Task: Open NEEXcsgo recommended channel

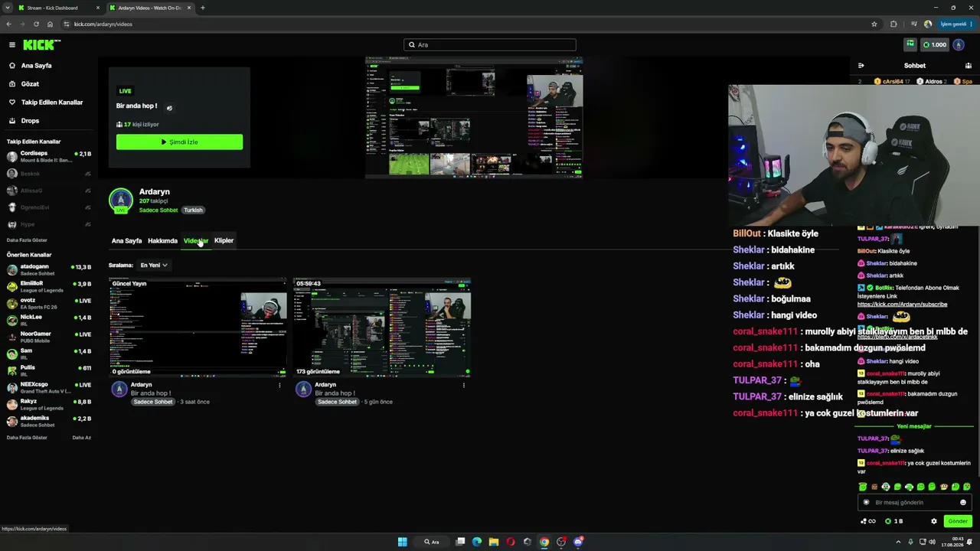Action: (49, 387)
